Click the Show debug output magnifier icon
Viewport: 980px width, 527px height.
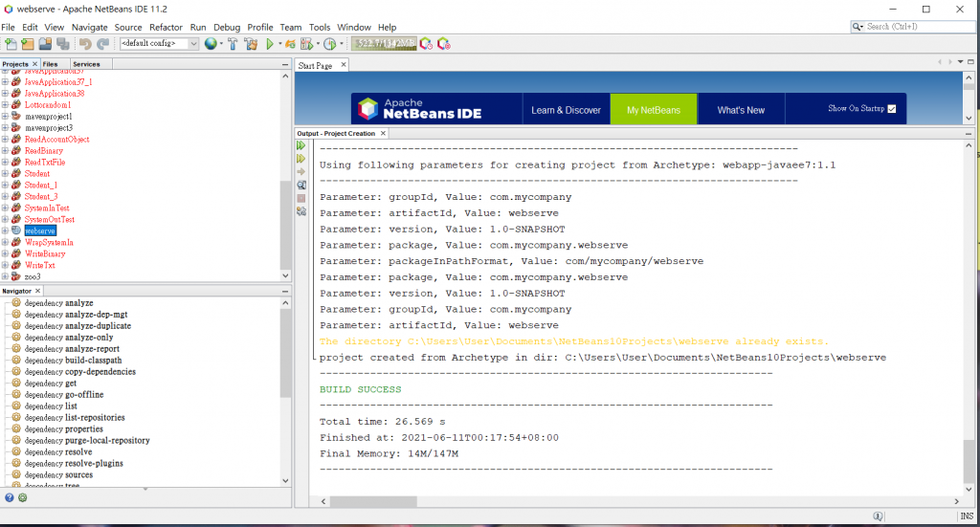(x=301, y=185)
